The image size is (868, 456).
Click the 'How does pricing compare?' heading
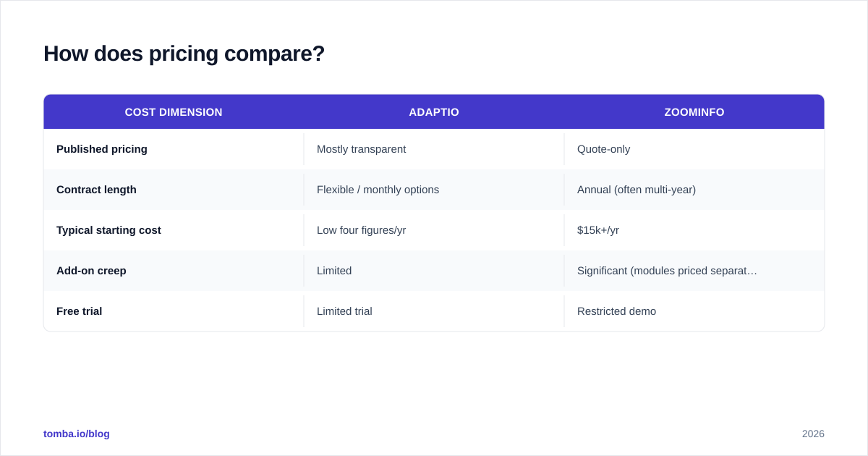(184, 54)
